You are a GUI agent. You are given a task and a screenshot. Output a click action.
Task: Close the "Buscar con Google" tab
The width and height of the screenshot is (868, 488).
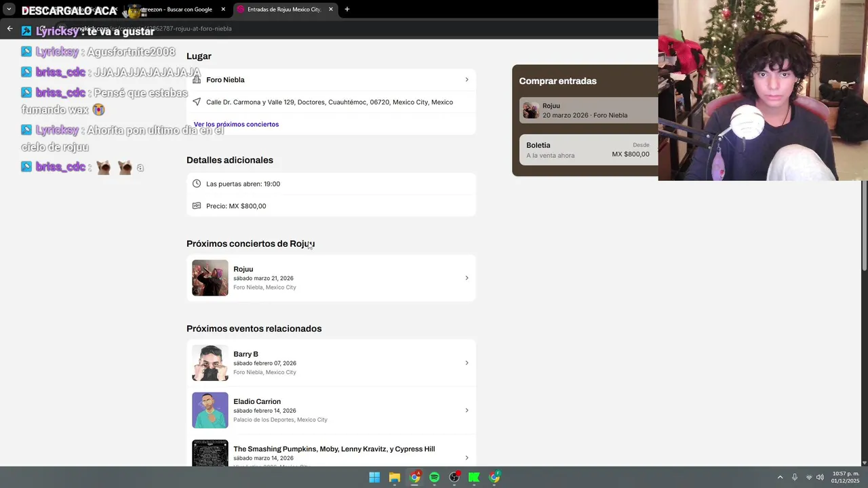[x=222, y=9]
